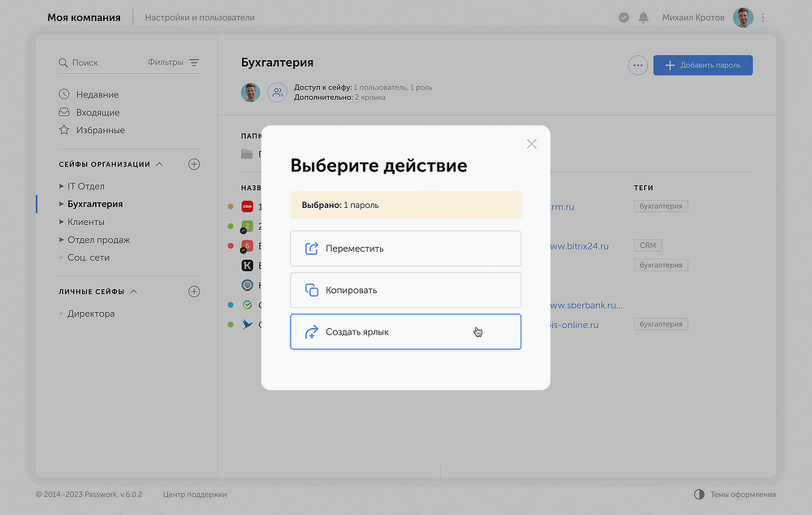Click the Добавить пароль button
The width and height of the screenshot is (812, 515).
pos(702,65)
